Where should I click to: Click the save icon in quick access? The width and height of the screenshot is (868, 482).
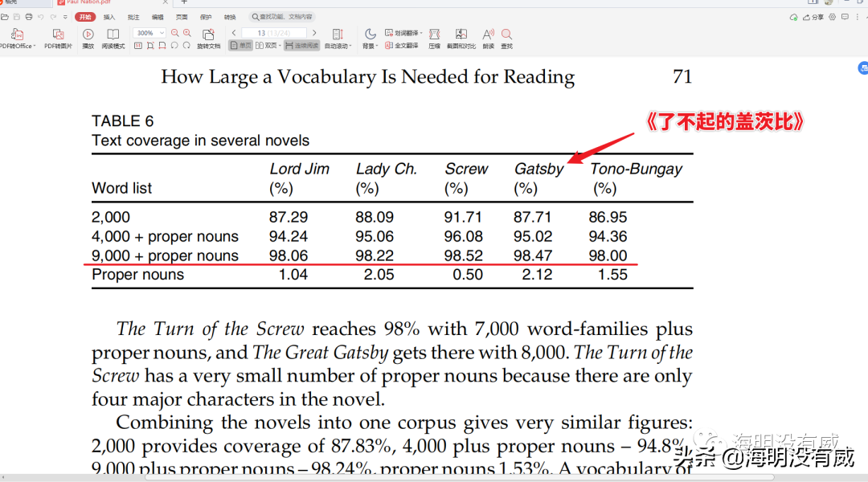click(x=17, y=17)
